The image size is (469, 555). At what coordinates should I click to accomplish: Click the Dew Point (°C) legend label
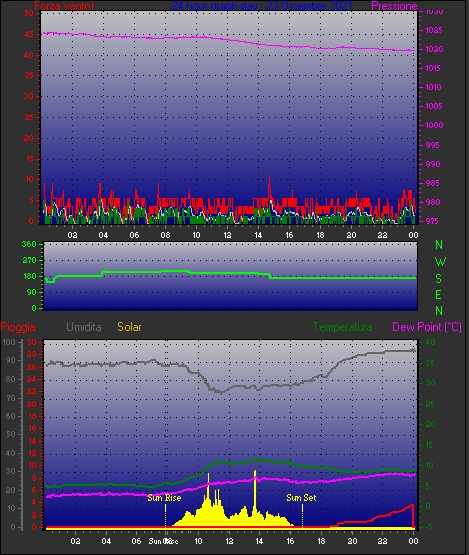point(427,327)
